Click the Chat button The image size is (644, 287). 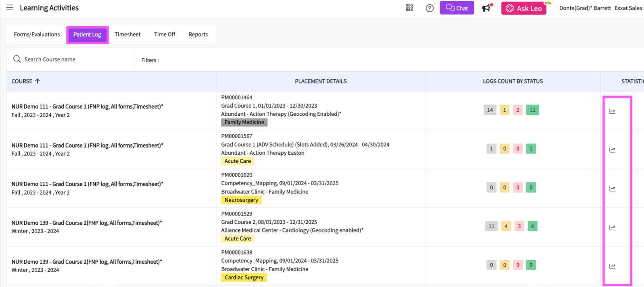(x=457, y=8)
